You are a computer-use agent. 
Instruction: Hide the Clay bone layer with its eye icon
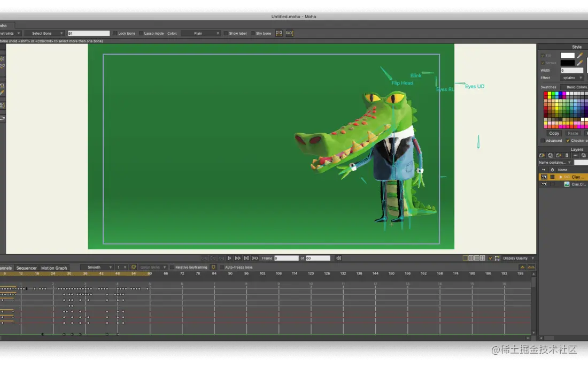click(x=544, y=177)
